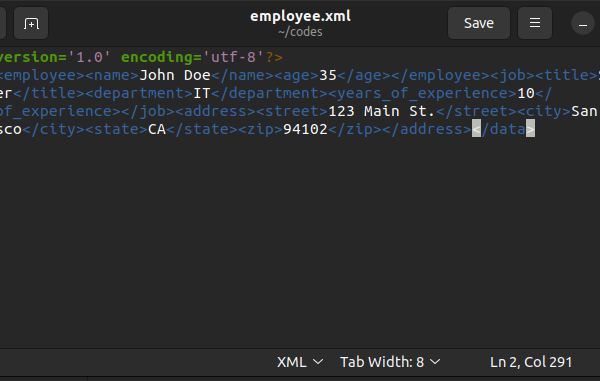Click the Ln 2, Col 291 indicator

pyautogui.click(x=531, y=362)
